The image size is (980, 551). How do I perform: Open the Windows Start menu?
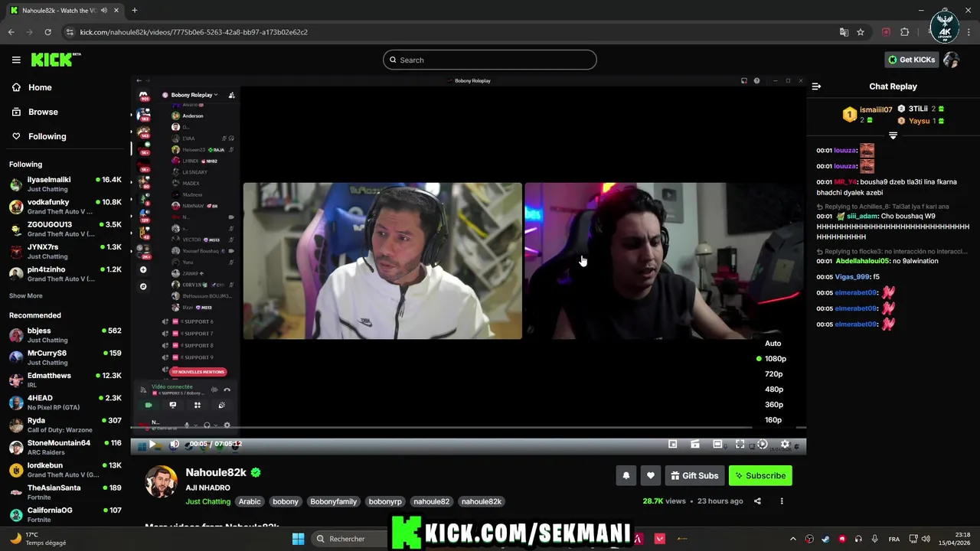tap(299, 539)
